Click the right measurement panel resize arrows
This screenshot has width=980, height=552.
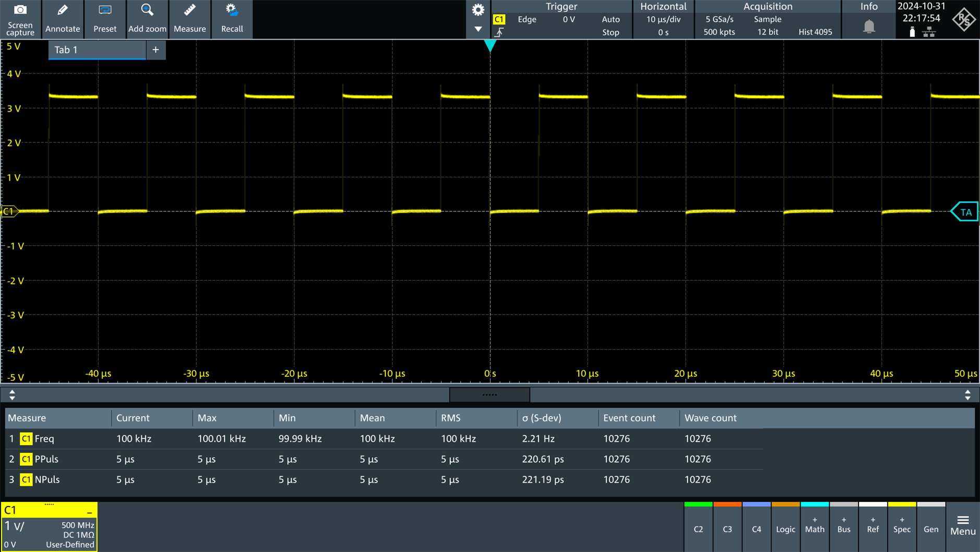967,395
